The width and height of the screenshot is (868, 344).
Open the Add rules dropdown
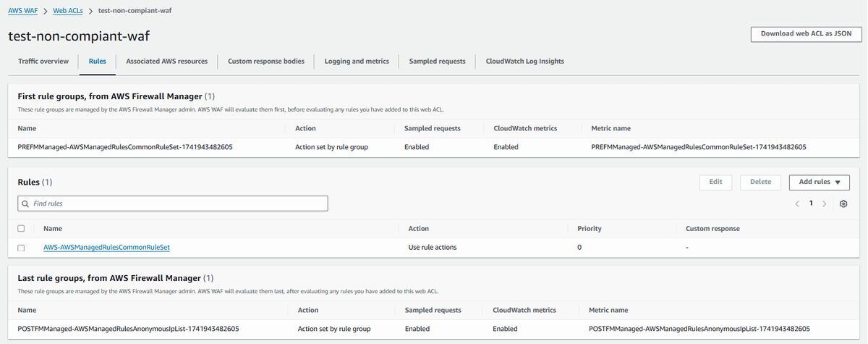click(819, 182)
